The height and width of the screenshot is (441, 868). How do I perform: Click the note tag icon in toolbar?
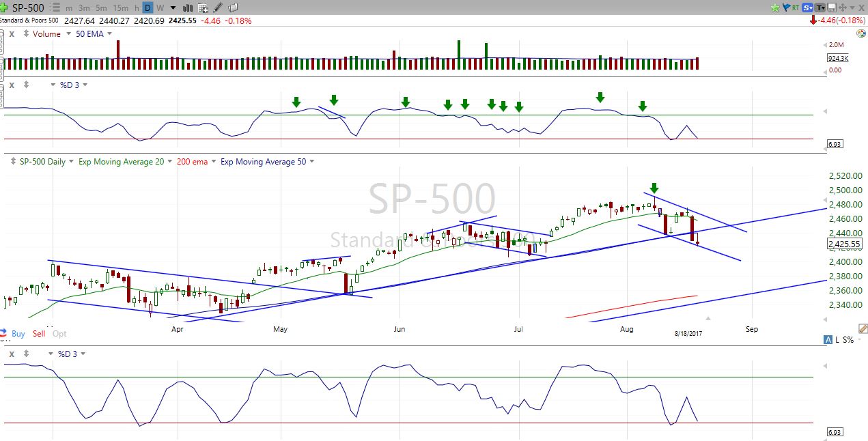coord(233,8)
